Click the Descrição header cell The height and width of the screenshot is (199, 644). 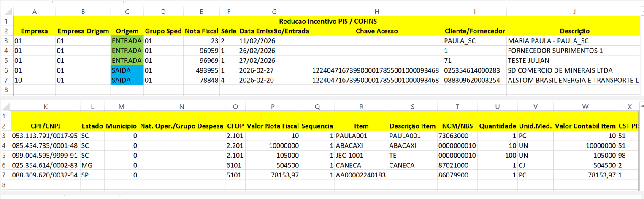coord(574,31)
